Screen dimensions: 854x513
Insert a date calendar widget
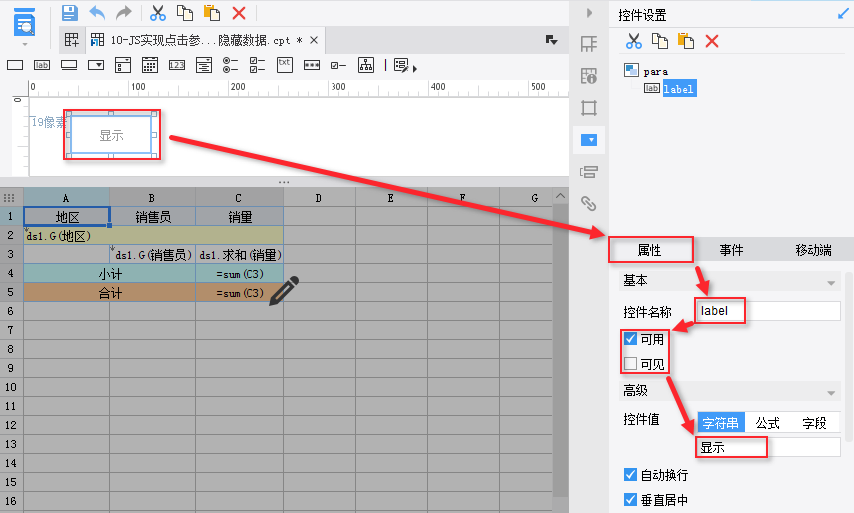pyautogui.click(x=150, y=65)
